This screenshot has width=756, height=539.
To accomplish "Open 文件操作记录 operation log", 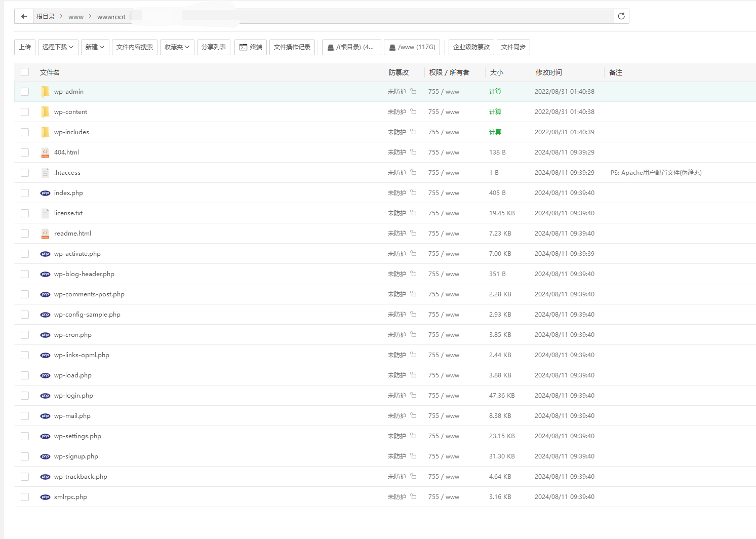I will (292, 47).
